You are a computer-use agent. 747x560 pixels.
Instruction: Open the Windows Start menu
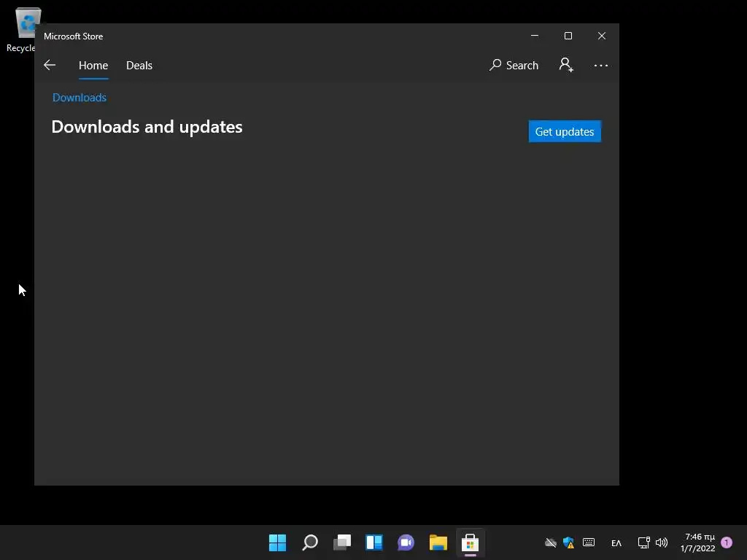[277, 542]
